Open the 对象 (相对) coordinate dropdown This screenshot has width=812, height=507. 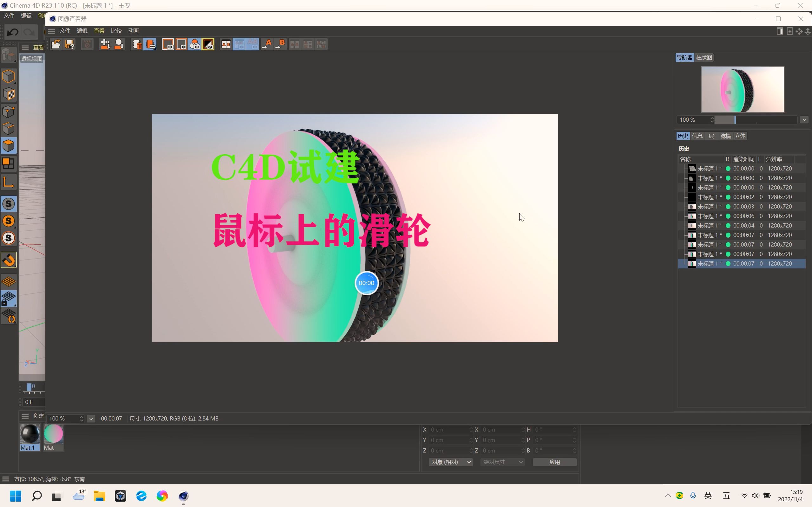pos(451,462)
